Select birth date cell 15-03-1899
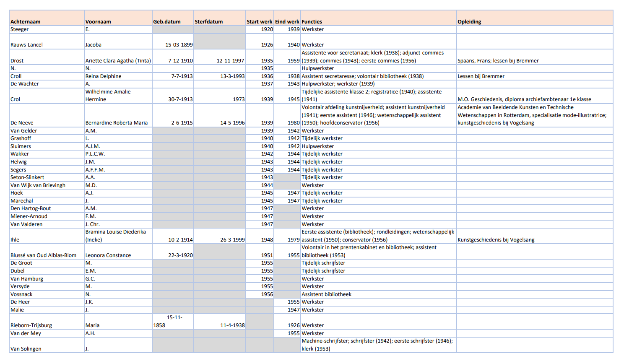This screenshot has width=624, height=364. click(x=179, y=45)
